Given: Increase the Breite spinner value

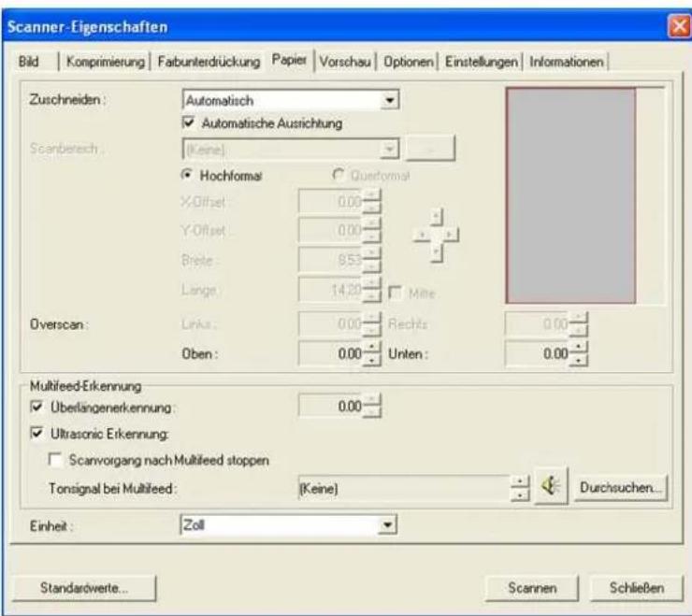Looking at the screenshot, I should [371, 253].
